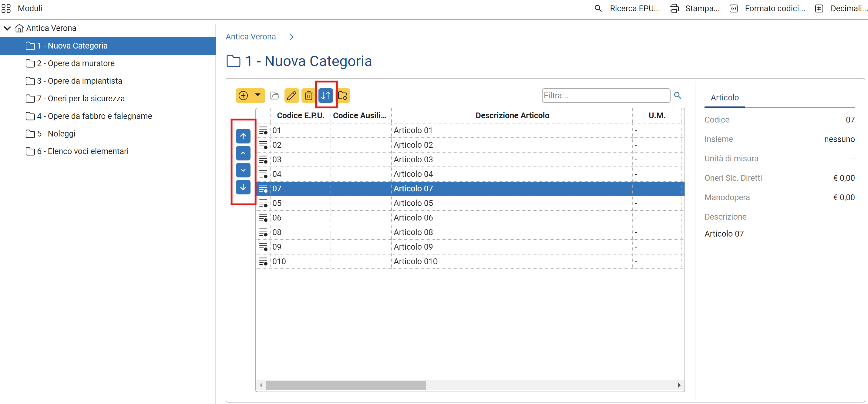Click the edit pencil icon
The width and height of the screenshot is (868, 404).
click(291, 95)
